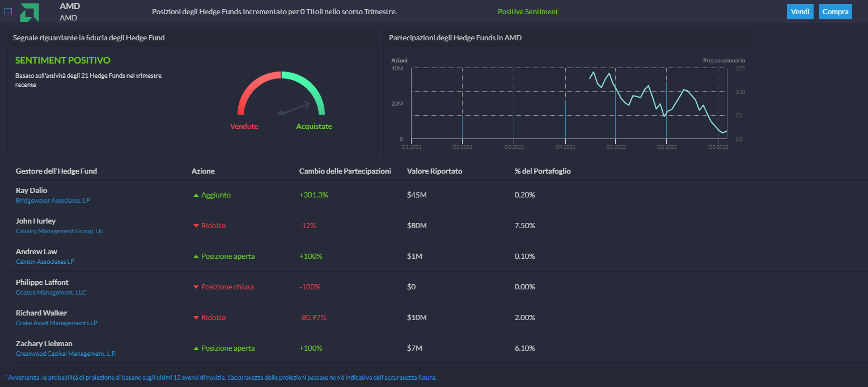Viewport: 868px width, 387px height.
Task: Open Coatue Management, LLC link
Action: tap(51, 292)
